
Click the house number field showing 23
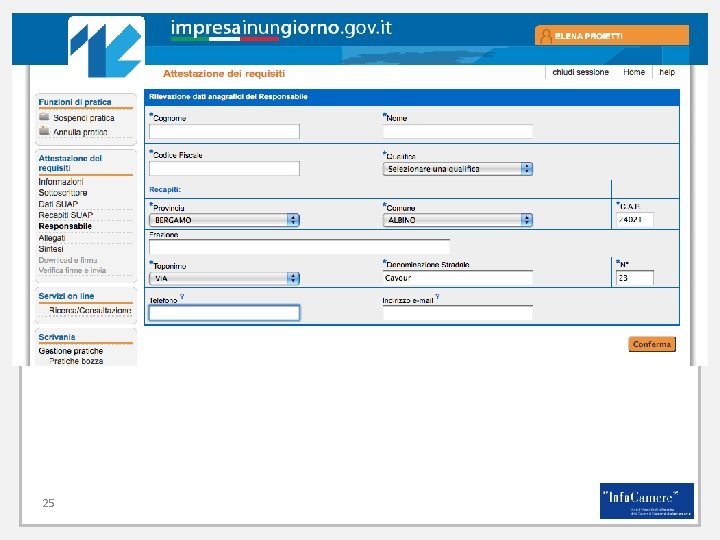(635, 278)
